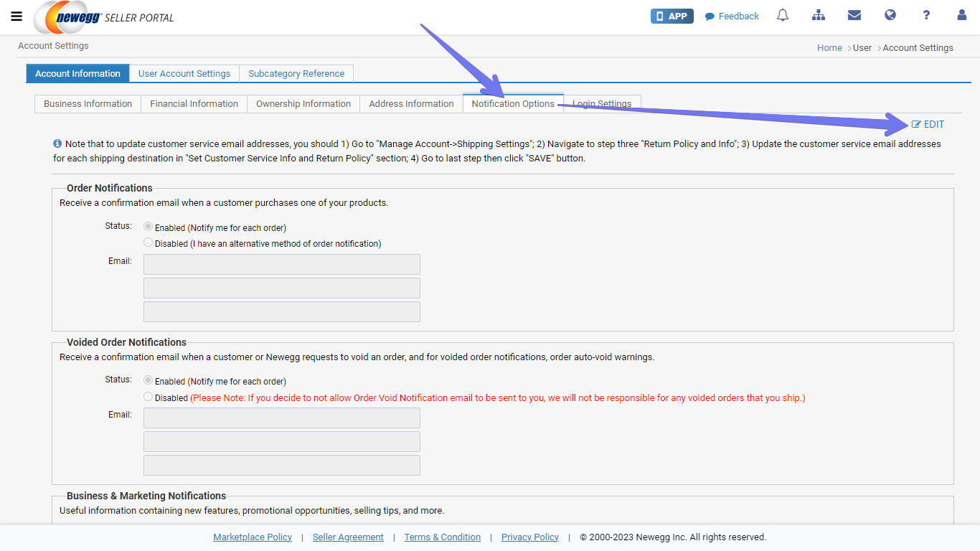Click first Order Notifications email field

(281, 264)
